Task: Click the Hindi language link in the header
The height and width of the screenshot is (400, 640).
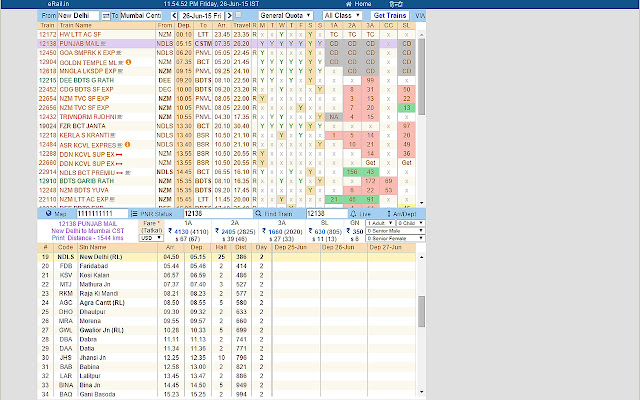Action: (x=399, y=4)
